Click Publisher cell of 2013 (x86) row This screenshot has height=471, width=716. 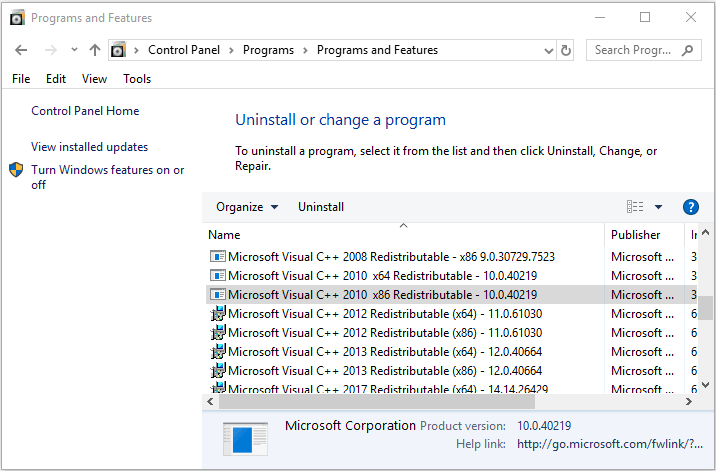[x=643, y=370]
